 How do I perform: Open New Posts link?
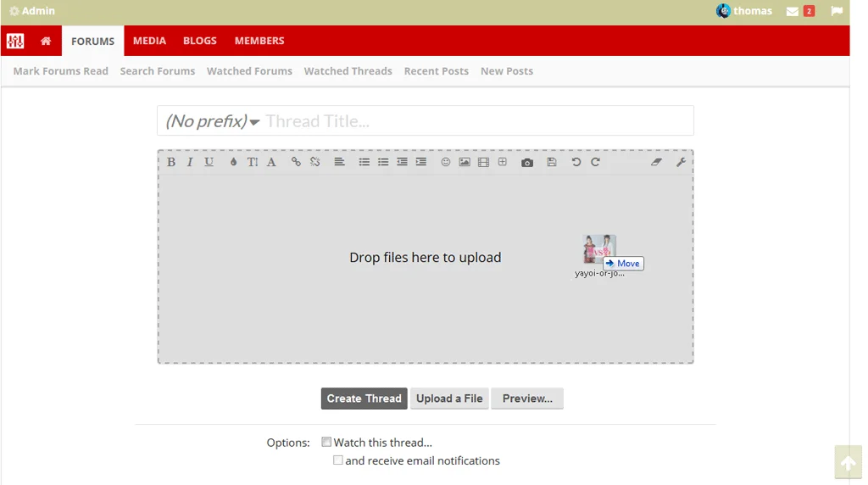pyautogui.click(x=507, y=71)
